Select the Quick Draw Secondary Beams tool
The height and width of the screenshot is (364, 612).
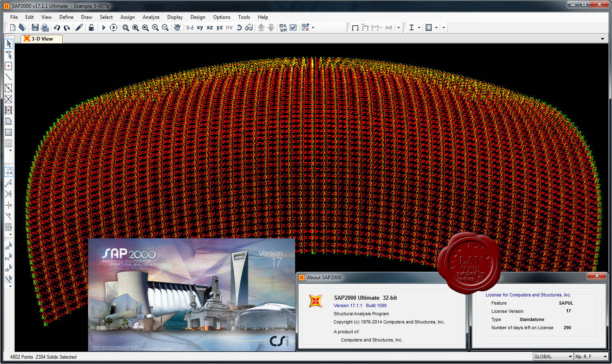click(9, 110)
